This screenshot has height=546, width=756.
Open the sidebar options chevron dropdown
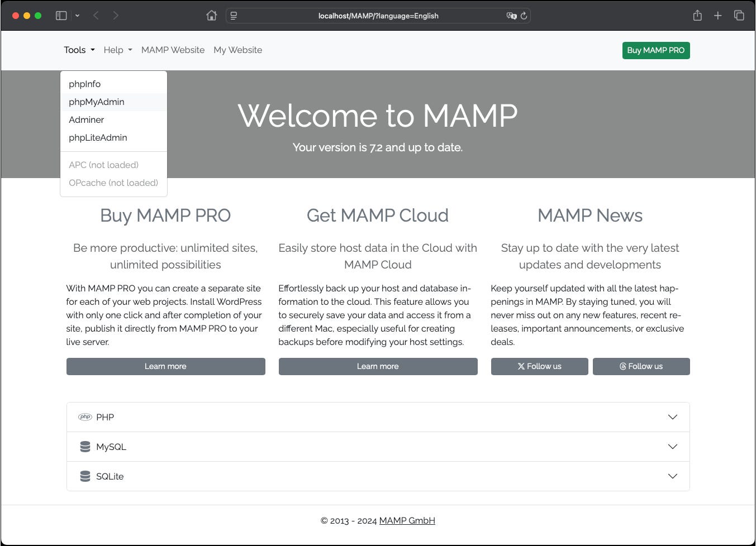point(77,16)
